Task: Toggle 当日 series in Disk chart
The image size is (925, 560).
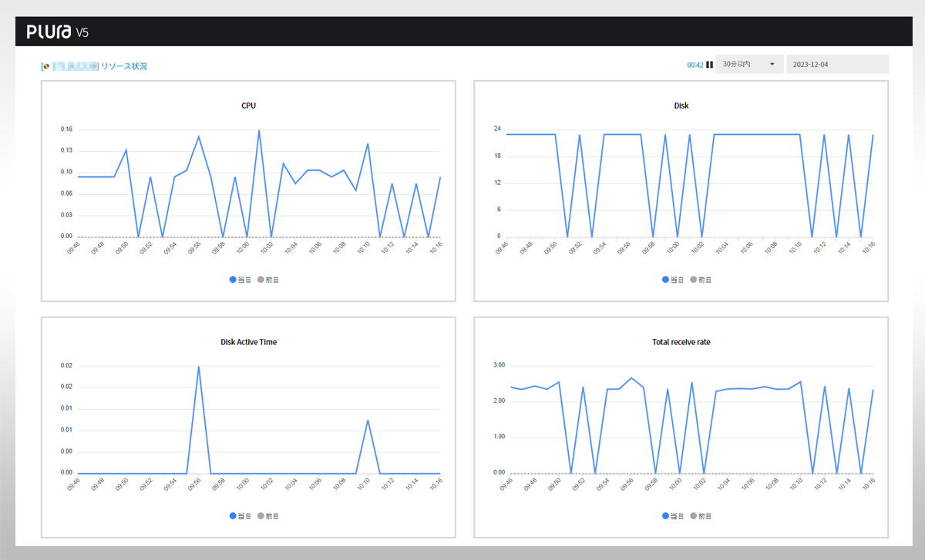Action: click(673, 280)
